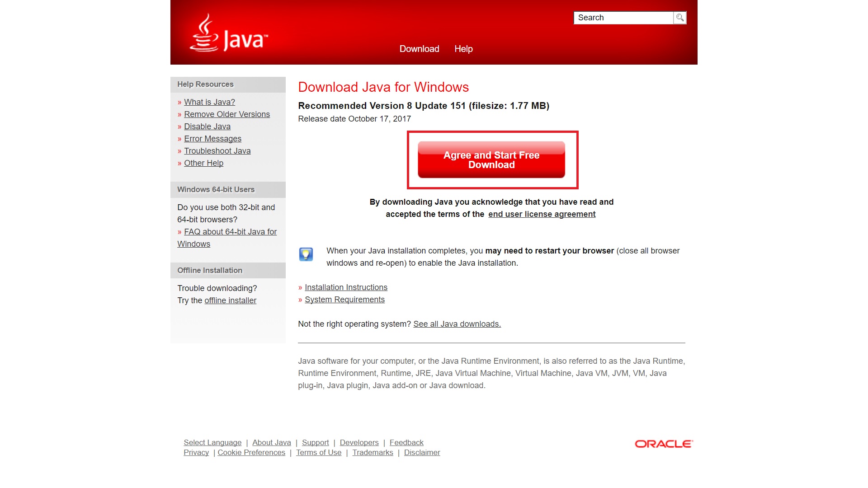Click the Release date October 17, 2017 text
This screenshot has height=488, width=868.
point(354,119)
